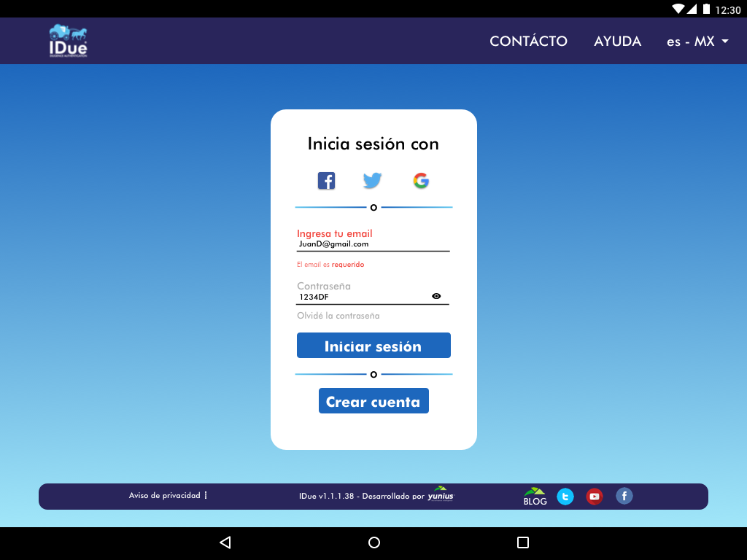Open the BLOG icon in footer
Screen dimensions: 747x560
click(x=535, y=496)
